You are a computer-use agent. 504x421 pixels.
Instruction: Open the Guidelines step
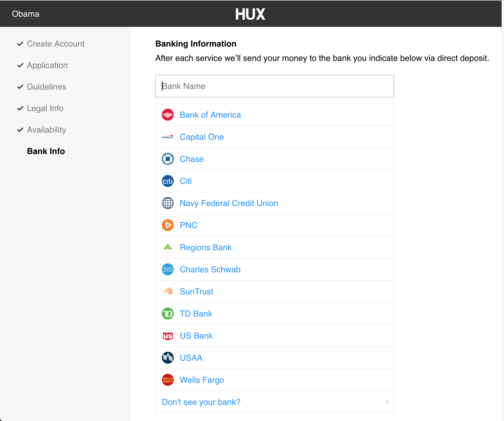(47, 87)
